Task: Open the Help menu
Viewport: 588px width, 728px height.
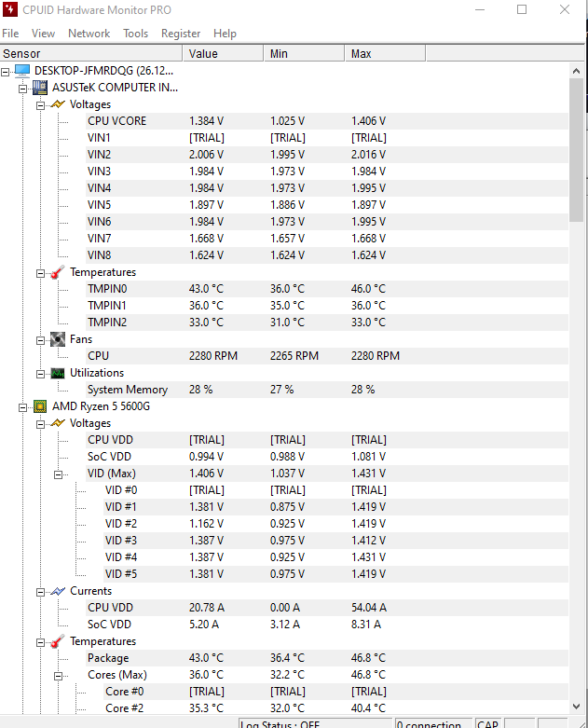Action: point(225,34)
